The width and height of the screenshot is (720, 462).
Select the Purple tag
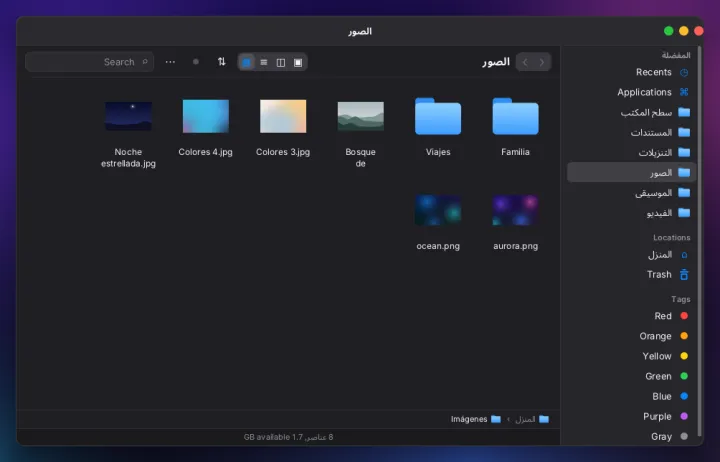(x=632, y=417)
